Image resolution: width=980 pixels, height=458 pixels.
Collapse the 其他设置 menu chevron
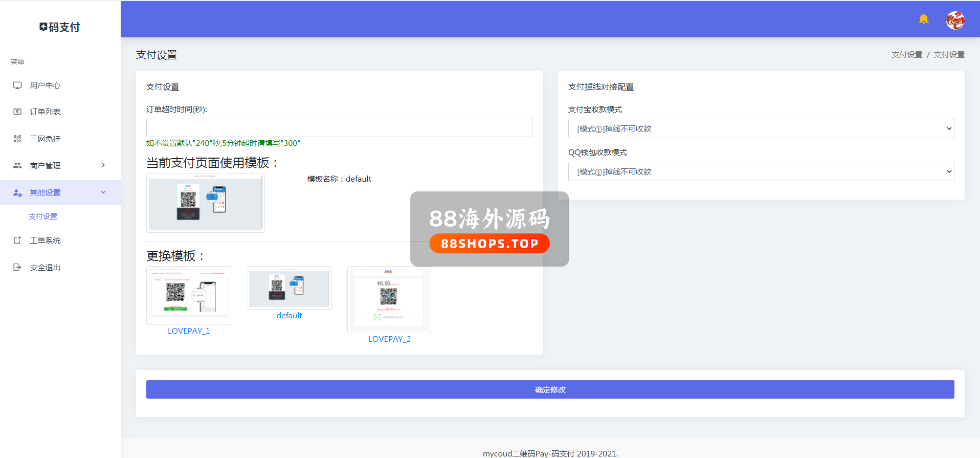103,192
